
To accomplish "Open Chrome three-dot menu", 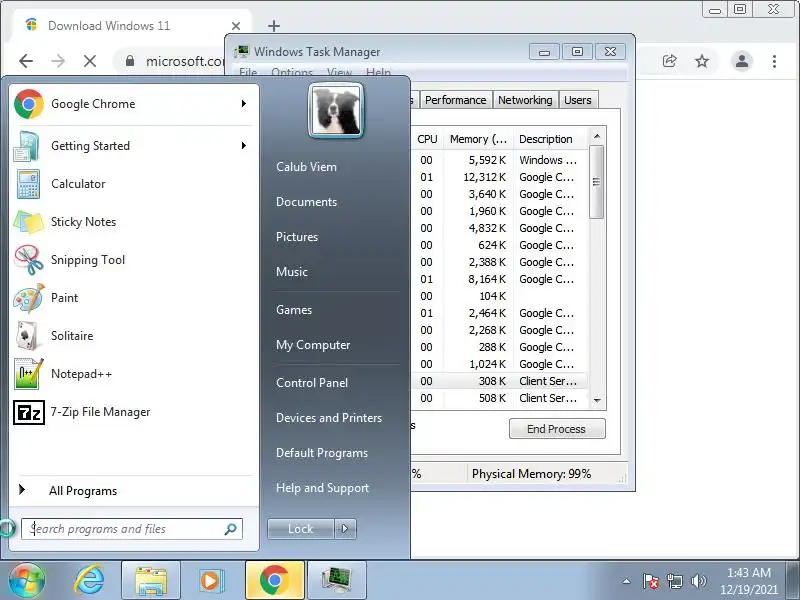I will tap(774, 61).
